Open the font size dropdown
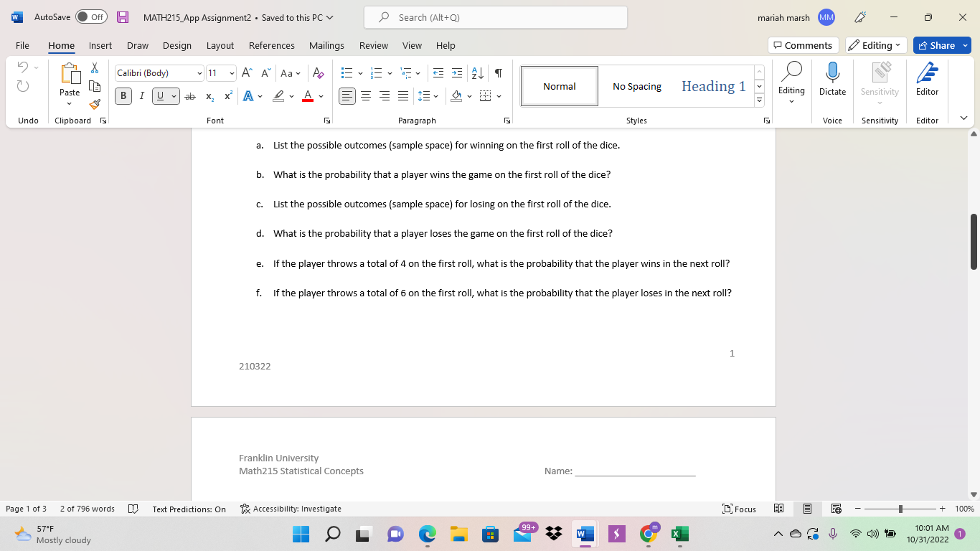 (231, 73)
